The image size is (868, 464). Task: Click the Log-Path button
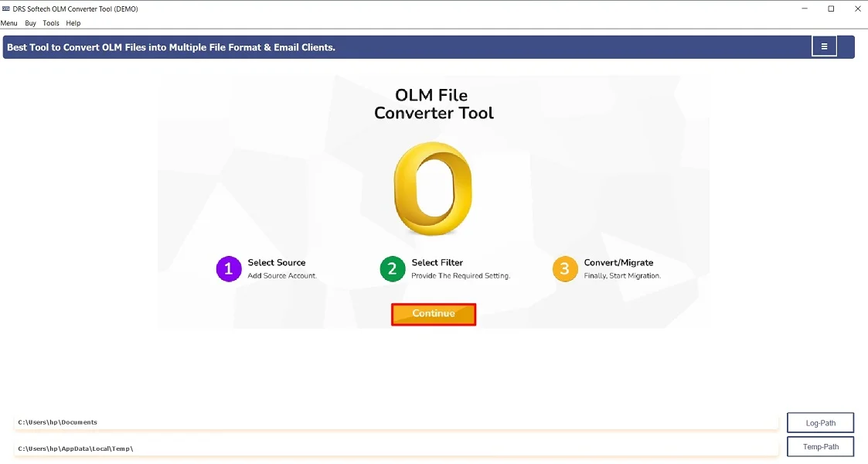(x=819, y=422)
